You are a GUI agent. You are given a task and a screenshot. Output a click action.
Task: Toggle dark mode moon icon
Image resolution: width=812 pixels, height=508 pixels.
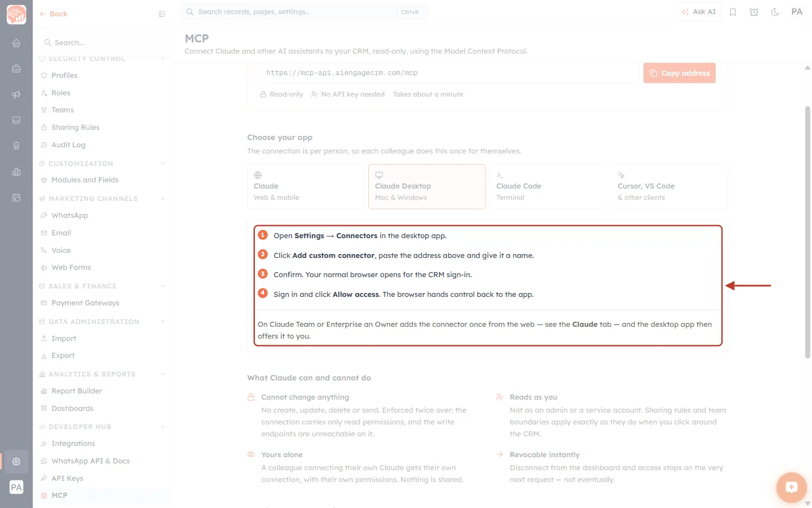(x=775, y=12)
